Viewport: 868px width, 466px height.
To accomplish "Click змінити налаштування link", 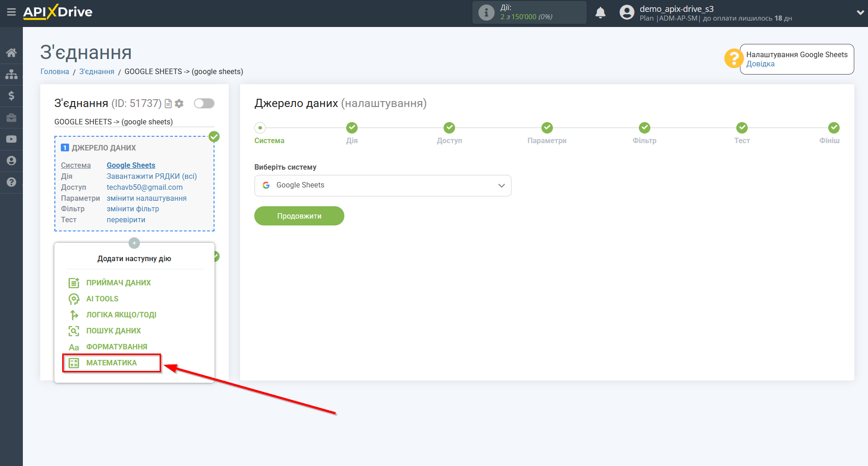I will [146, 198].
